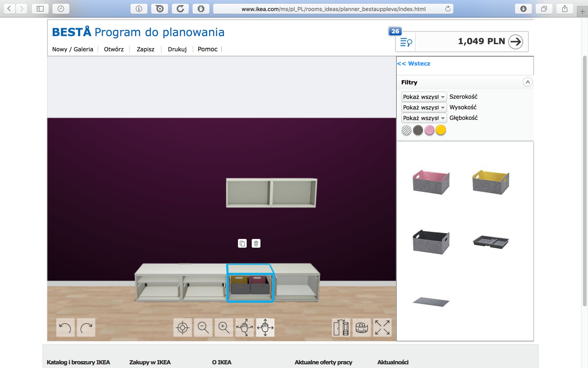Screen dimensions: 588x368
Task: Zoom in with the plus magnifier
Action: coord(224,327)
